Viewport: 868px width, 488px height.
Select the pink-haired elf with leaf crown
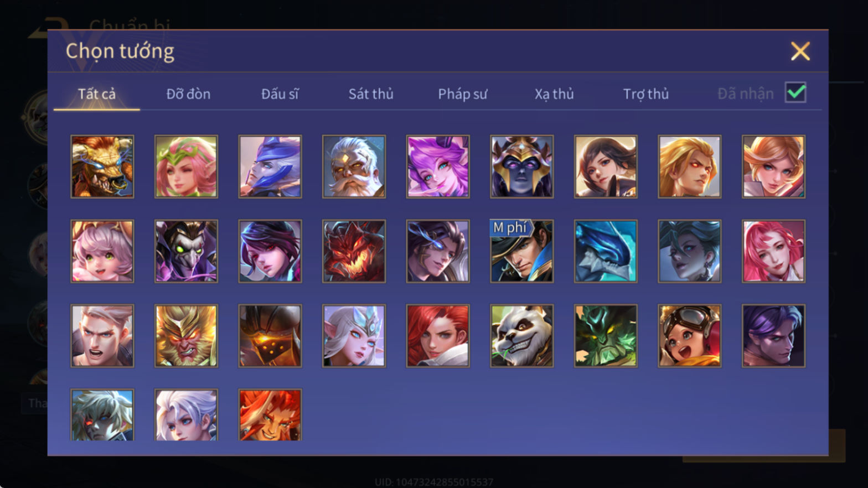pos(186,167)
